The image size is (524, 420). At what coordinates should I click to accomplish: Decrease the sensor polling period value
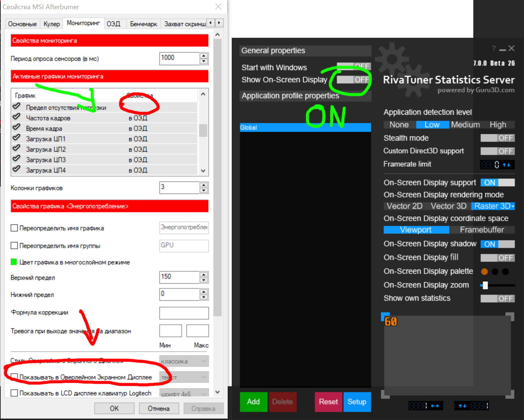(x=204, y=62)
